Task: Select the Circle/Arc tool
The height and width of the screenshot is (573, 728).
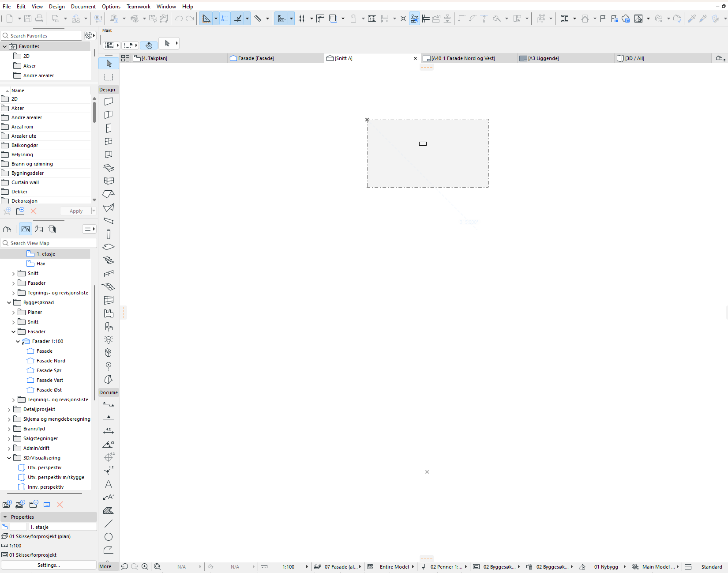Action: click(x=109, y=537)
